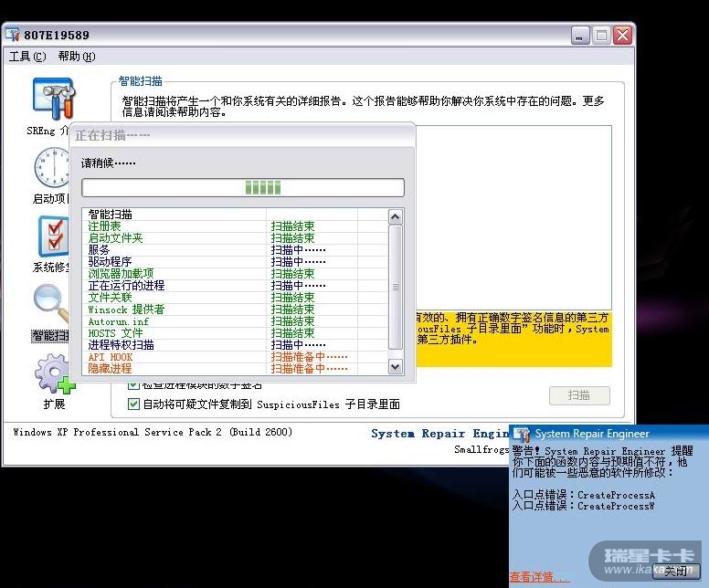The height and width of the screenshot is (588, 709).
Task: Click the 请稍候…… waiting label
Action: (x=109, y=163)
